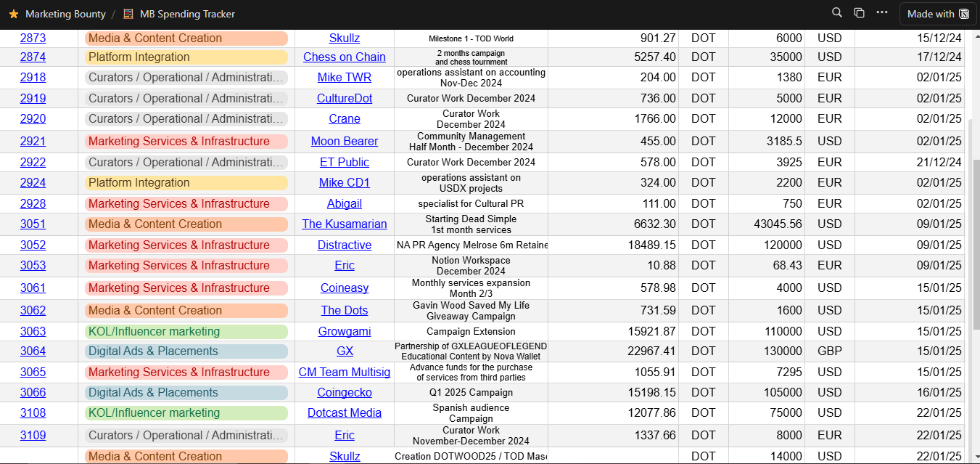The width and height of the screenshot is (980, 464).
Task: Click the MB Spending Tracker page icon
Action: 128,14
